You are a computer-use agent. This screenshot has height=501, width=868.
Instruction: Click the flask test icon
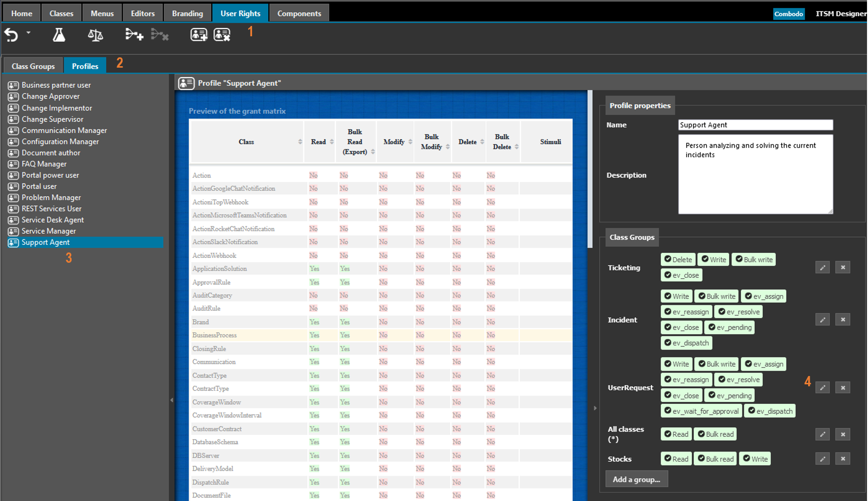click(59, 35)
